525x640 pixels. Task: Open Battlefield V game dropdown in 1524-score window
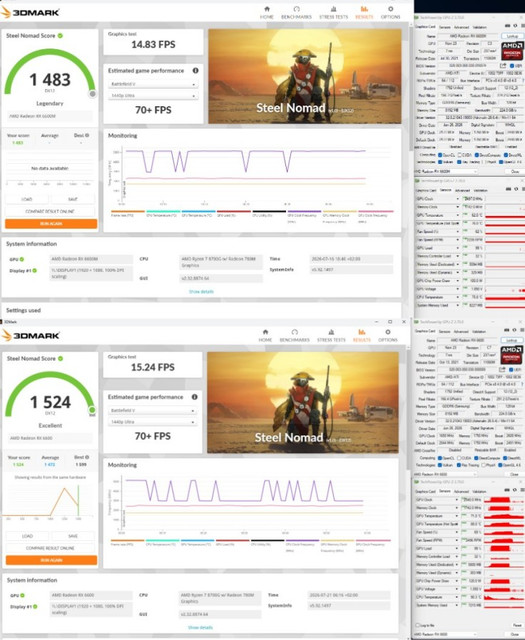pos(152,410)
